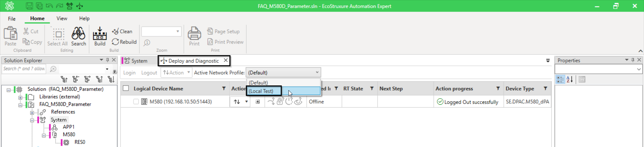This screenshot has height=147, width=644.
Task: Open Property Pages icon in Properties
Action: pos(582,79)
